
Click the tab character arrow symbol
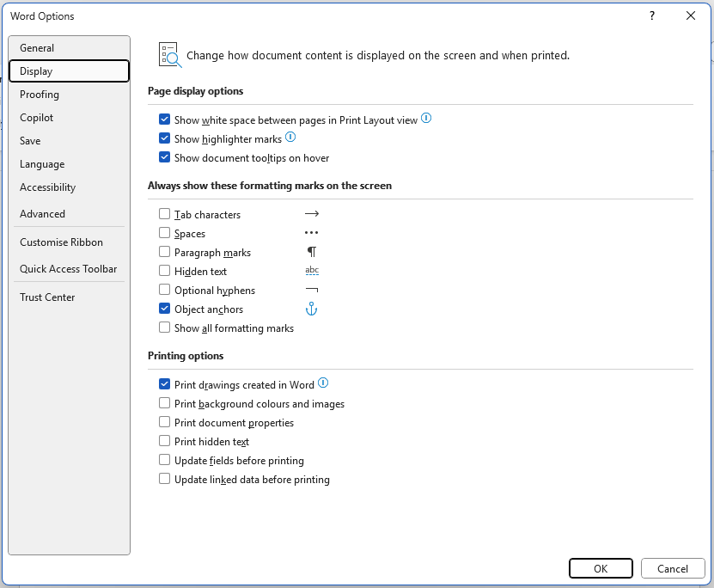coord(311,213)
